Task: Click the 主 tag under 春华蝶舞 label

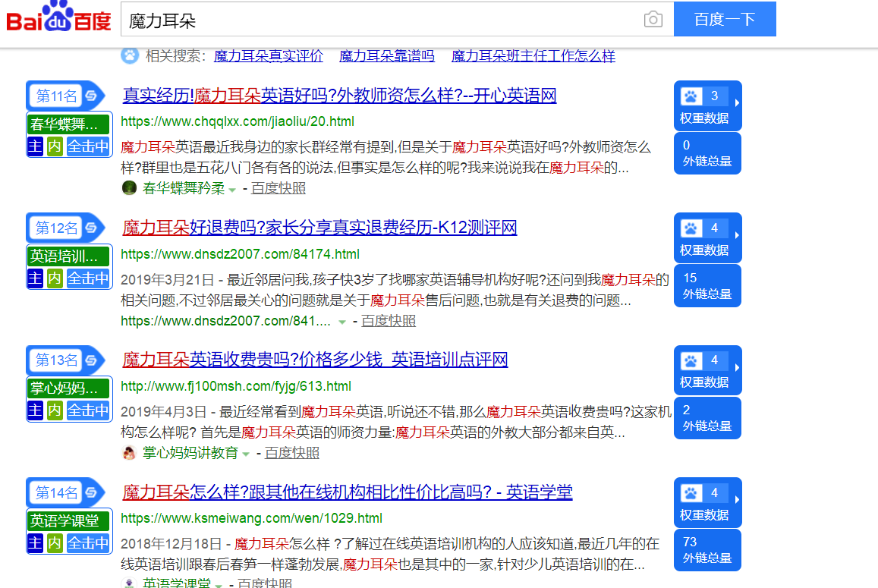Action: pos(35,146)
